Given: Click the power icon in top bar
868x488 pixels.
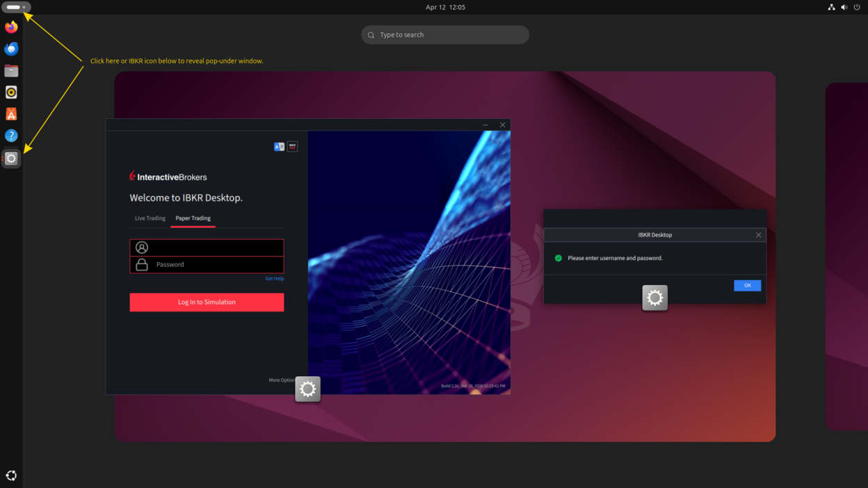Looking at the screenshot, I should pyautogui.click(x=857, y=7).
